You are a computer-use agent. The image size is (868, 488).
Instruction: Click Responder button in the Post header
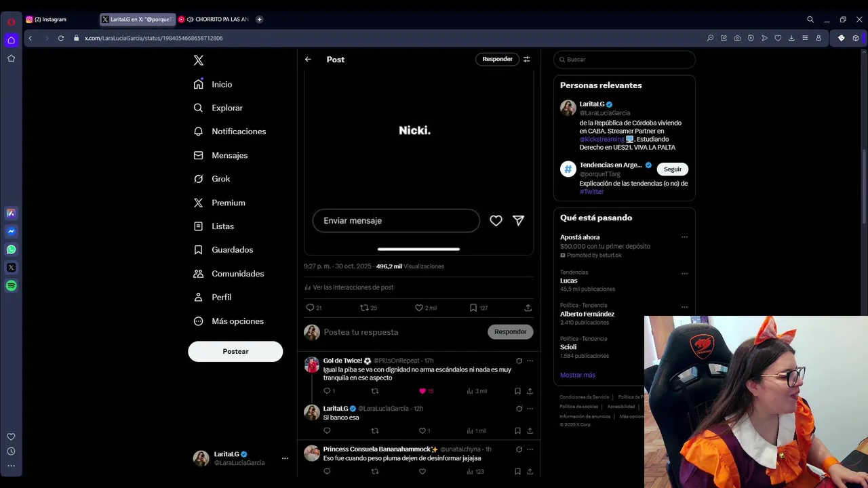pyautogui.click(x=497, y=59)
